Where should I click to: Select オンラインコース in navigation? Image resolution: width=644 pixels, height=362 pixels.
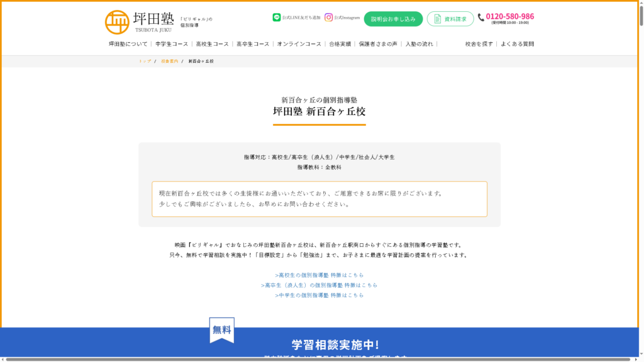[299, 44]
